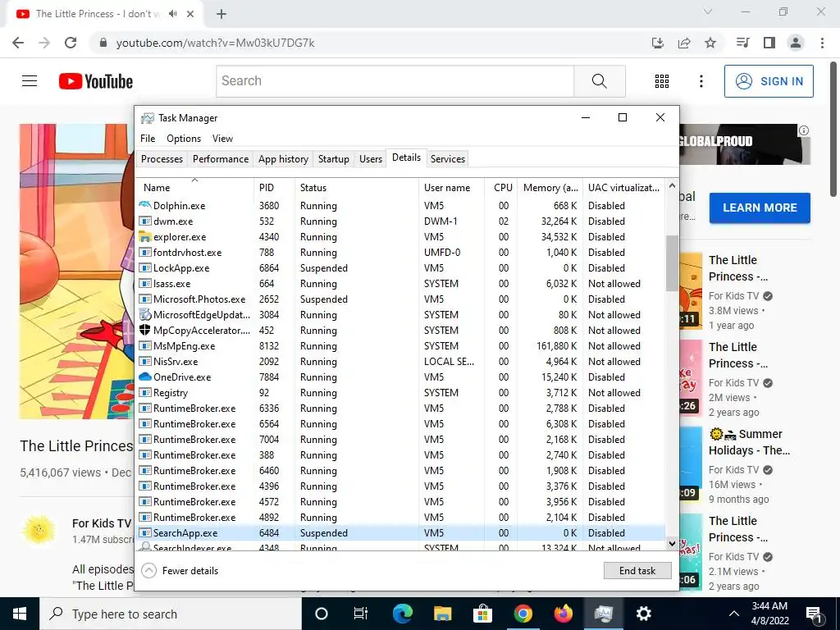Open the notification center icon
This screenshot has height=630, width=840.
click(815, 614)
